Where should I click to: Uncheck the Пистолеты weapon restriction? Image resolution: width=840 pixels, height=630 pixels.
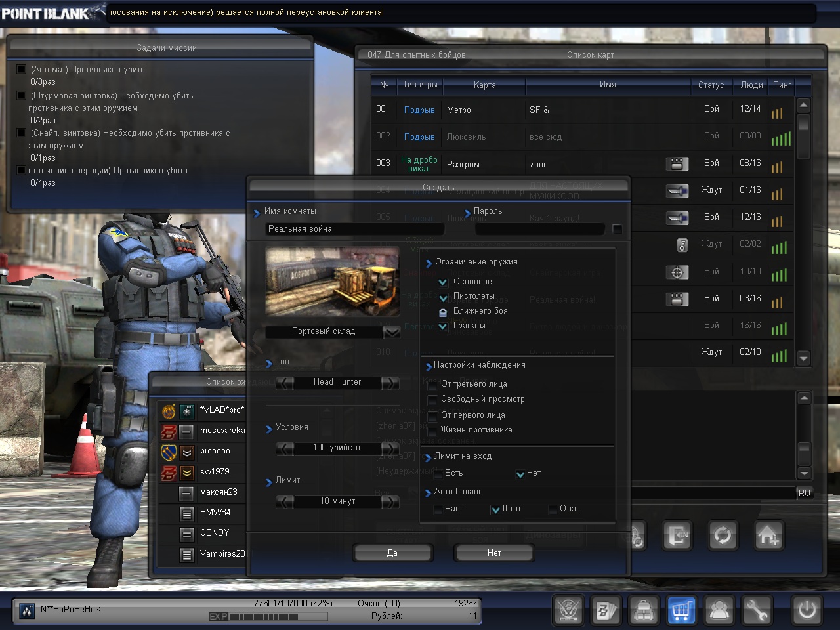pyautogui.click(x=443, y=297)
